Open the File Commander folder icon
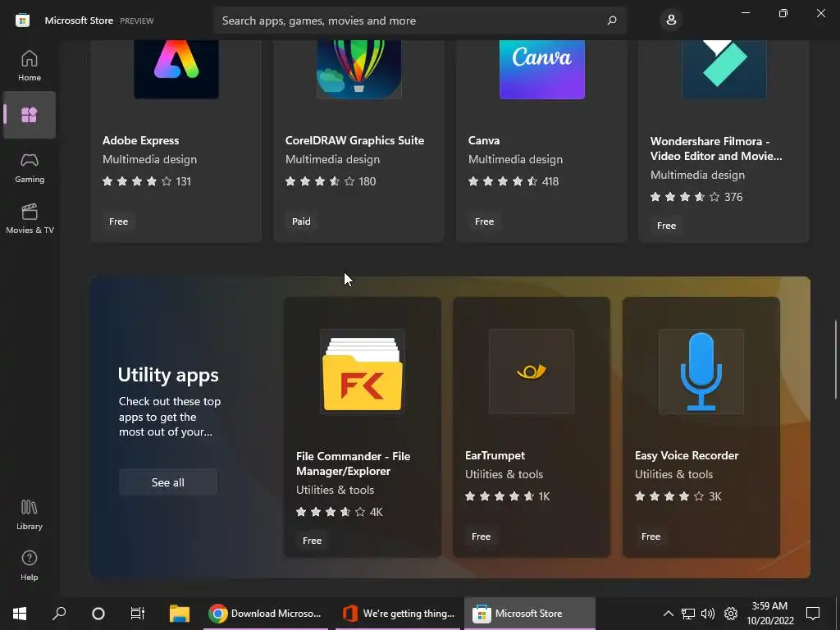The height and width of the screenshot is (630, 840). pos(362,372)
